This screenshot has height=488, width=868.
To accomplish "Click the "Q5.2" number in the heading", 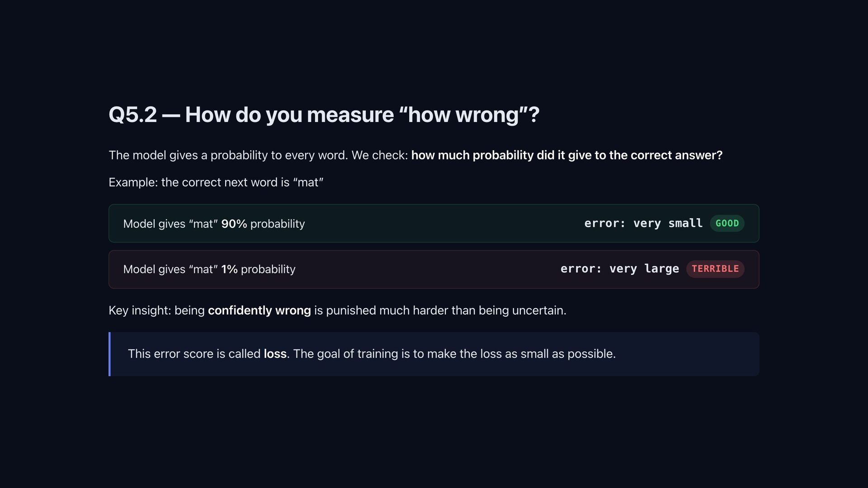I will coord(132,115).
